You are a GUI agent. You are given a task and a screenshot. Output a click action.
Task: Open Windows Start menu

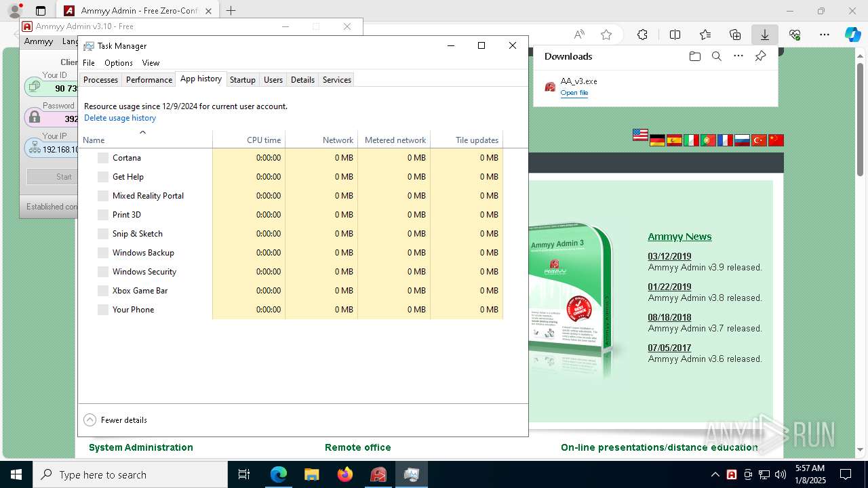click(x=16, y=474)
